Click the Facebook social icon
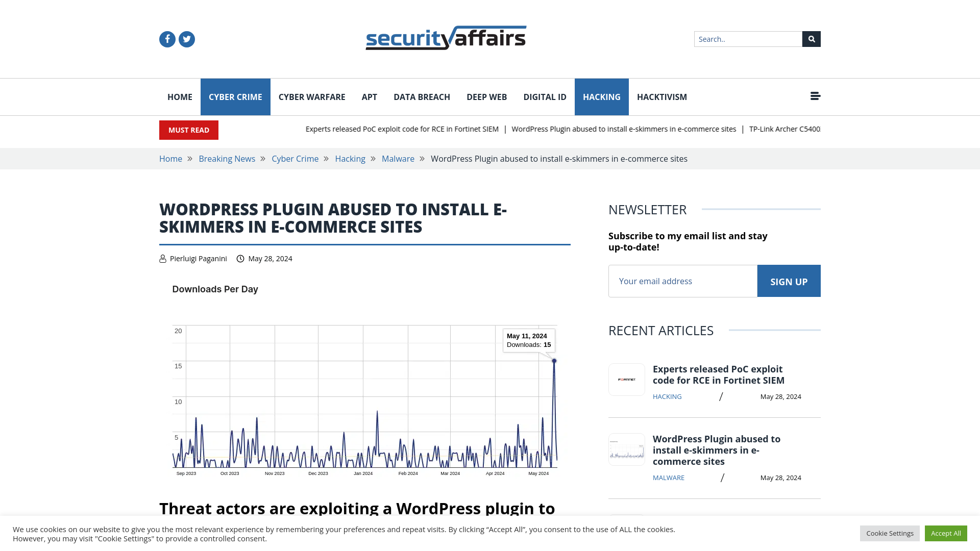 point(167,38)
